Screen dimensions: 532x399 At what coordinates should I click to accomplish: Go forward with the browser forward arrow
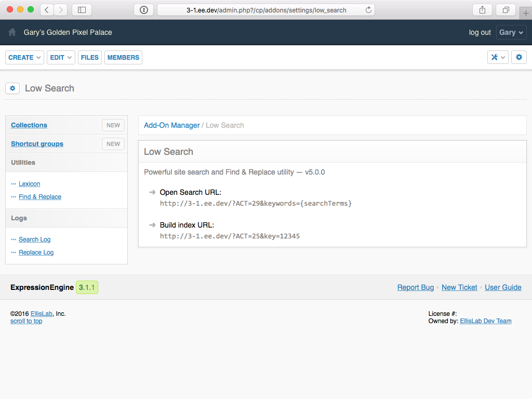pyautogui.click(x=61, y=10)
